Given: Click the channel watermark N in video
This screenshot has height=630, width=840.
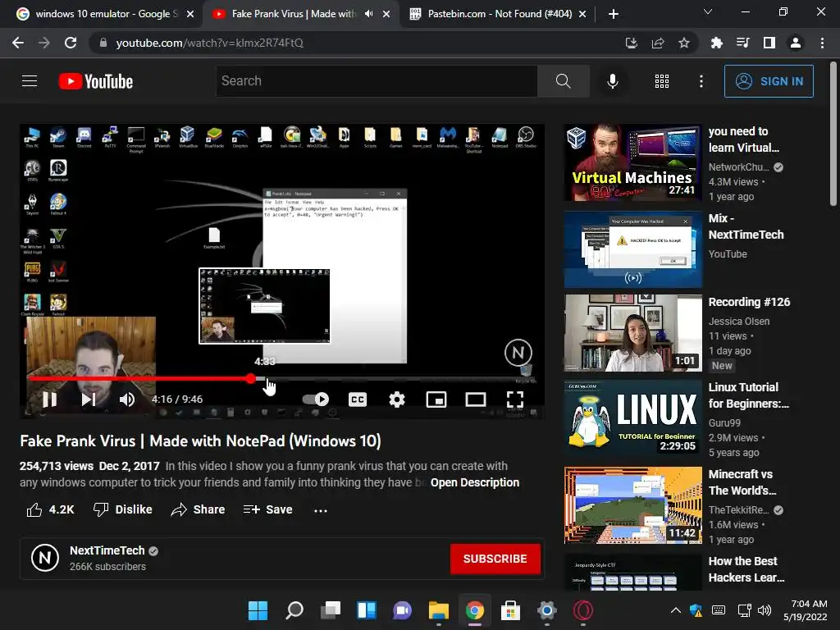Looking at the screenshot, I should coord(518,353).
